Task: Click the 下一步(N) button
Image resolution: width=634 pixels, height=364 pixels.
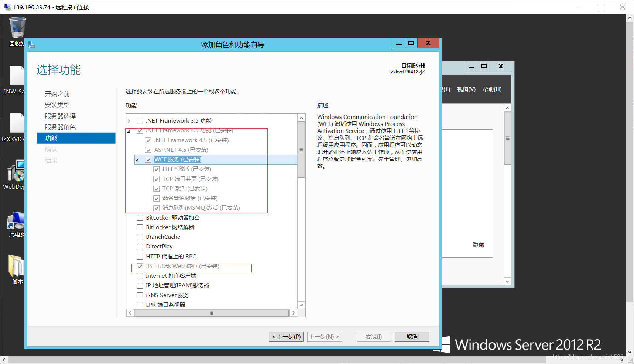Action: click(324, 337)
